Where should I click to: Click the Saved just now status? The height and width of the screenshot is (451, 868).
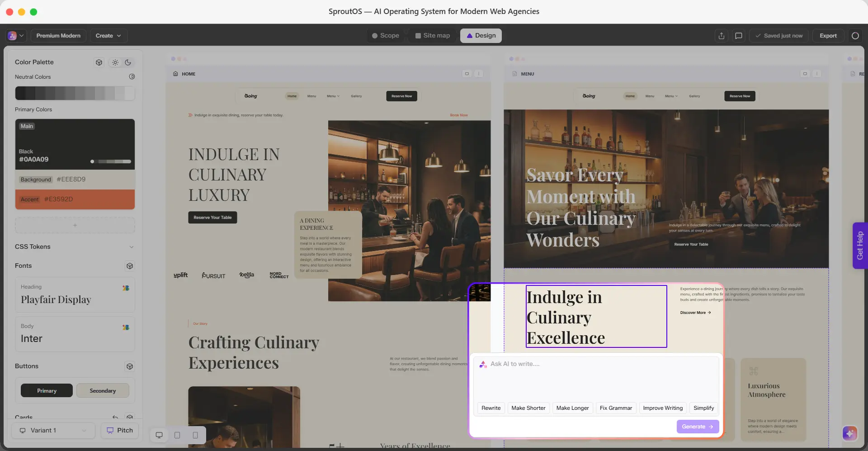[779, 36]
